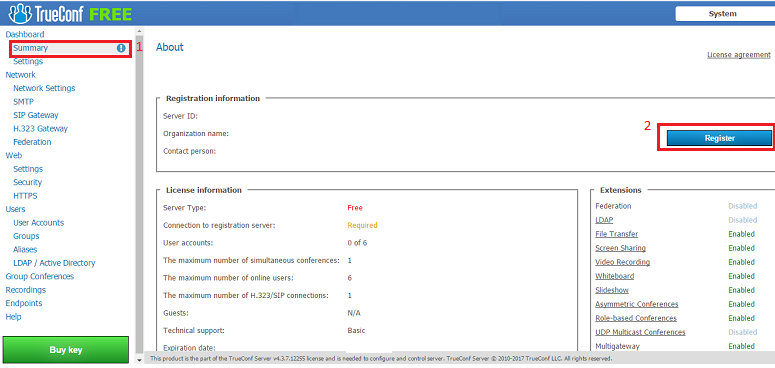The image size is (775, 368).
Task: Click the 'N/A' guests value
Action: click(x=354, y=313)
